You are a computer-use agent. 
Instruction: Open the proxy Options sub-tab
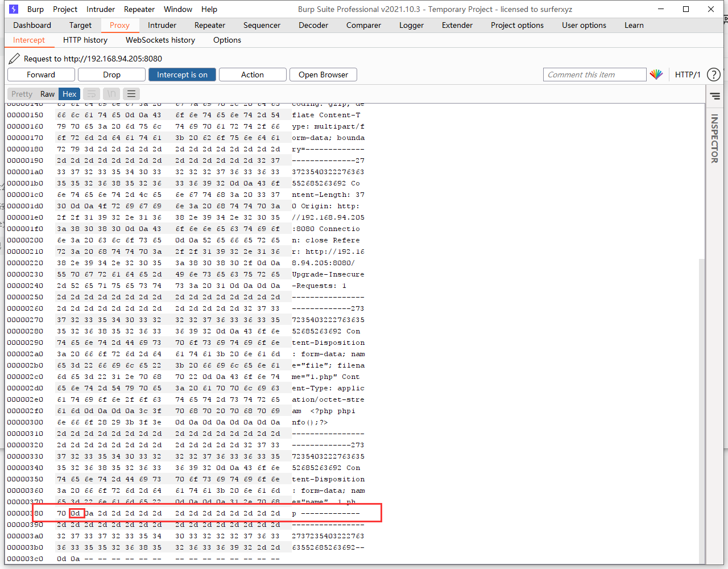[227, 40]
